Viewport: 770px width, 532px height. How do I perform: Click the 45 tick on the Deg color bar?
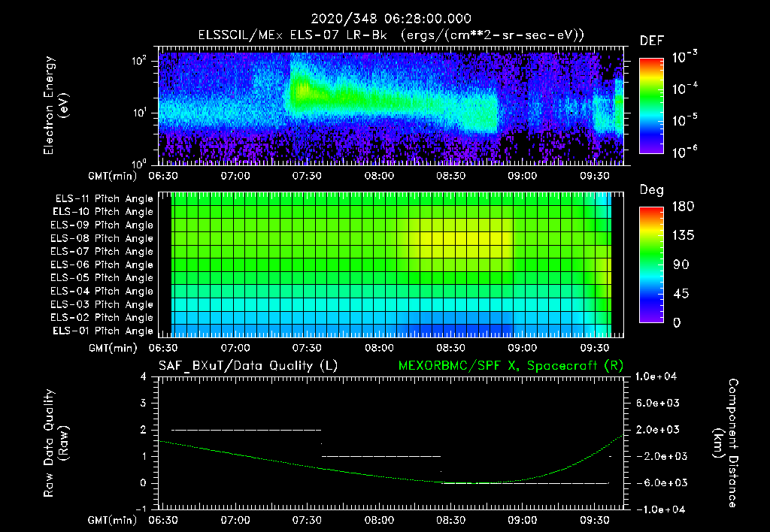tap(681, 294)
